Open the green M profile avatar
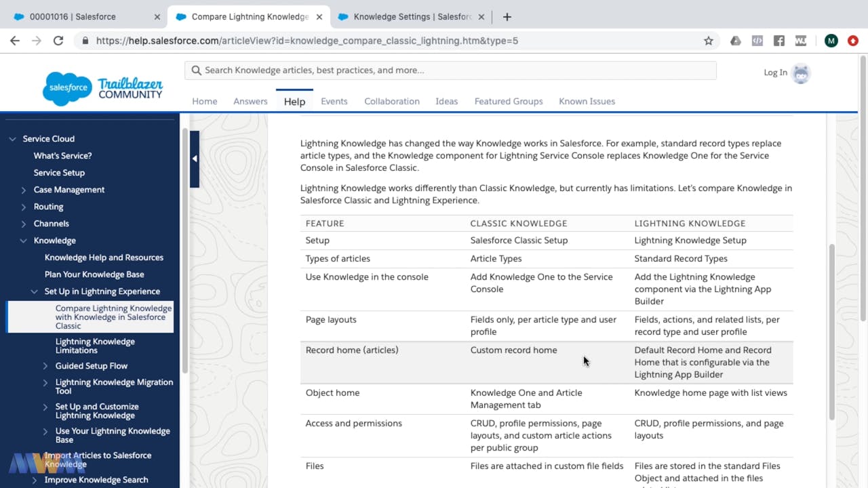The height and width of the screenshot is (488, 868). pos(831,41)
